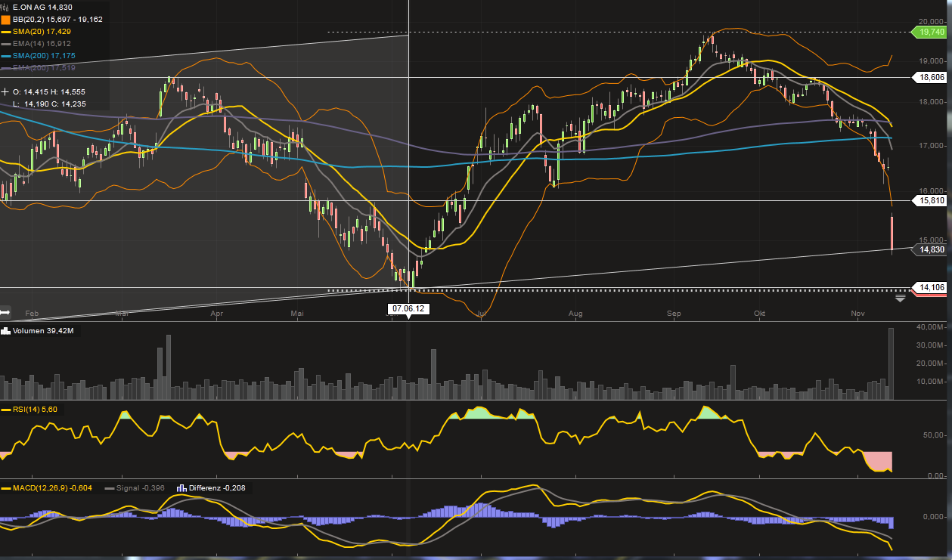
Task: Click the blue SMA(200) line swatch
Action: pos(5,56)
